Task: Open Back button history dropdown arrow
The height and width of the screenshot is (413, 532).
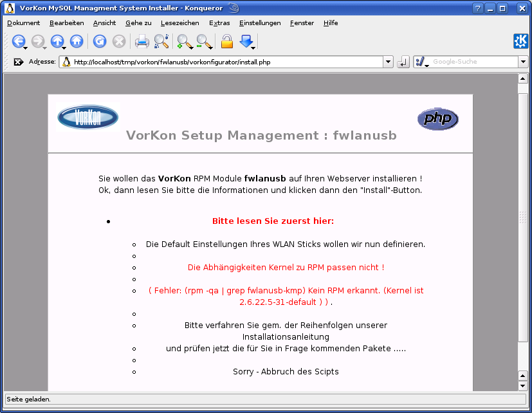Action: (x=25, y=48)
